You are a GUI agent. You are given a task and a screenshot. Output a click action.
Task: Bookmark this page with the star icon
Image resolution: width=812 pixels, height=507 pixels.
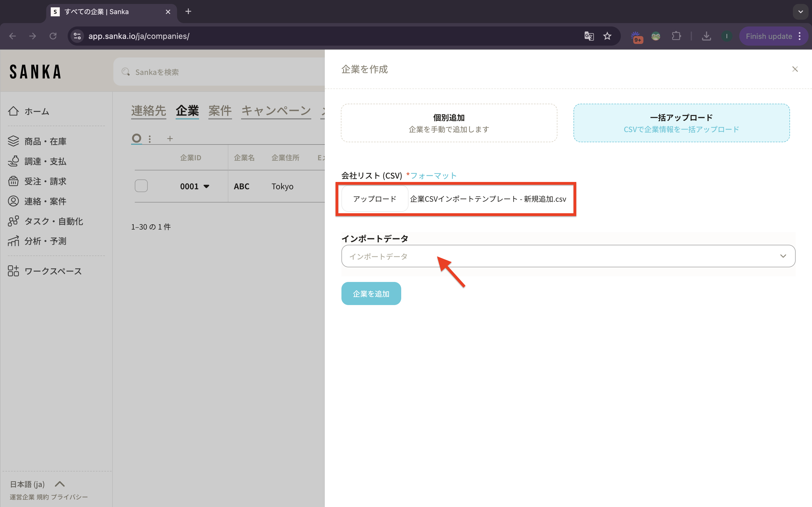point(607,36)
